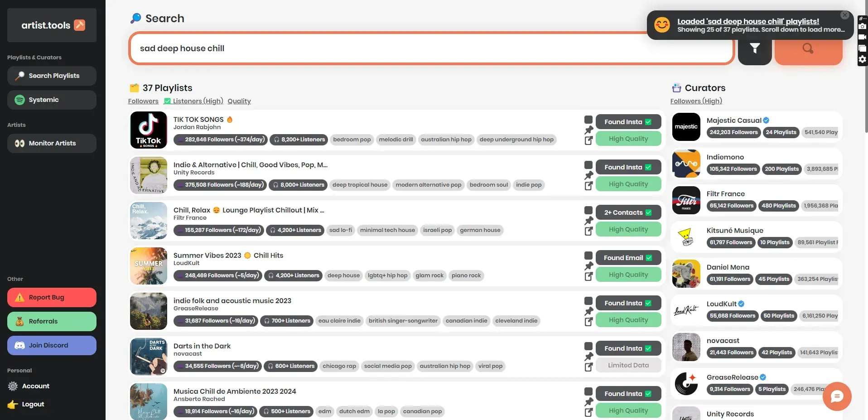Sort playlists by Followers

click(143, 101)
